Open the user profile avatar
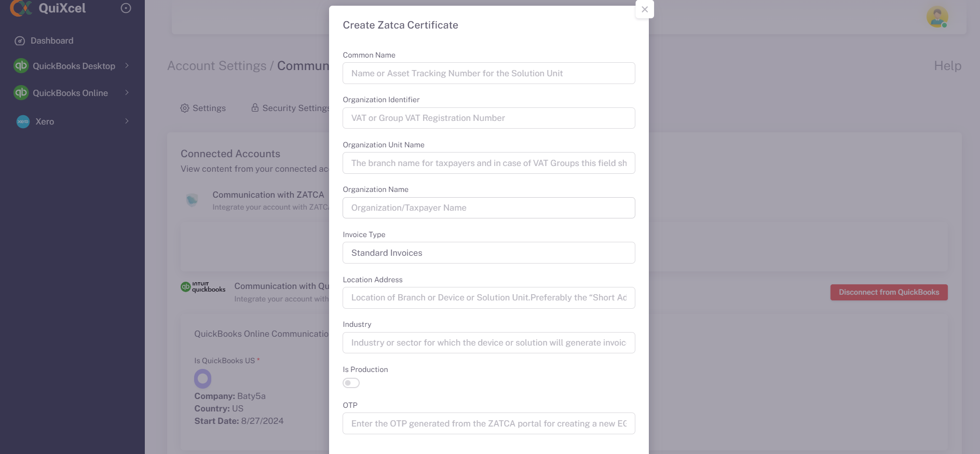Screen dimensions: 980x454 pyautogui.click(x=937, y=17)
